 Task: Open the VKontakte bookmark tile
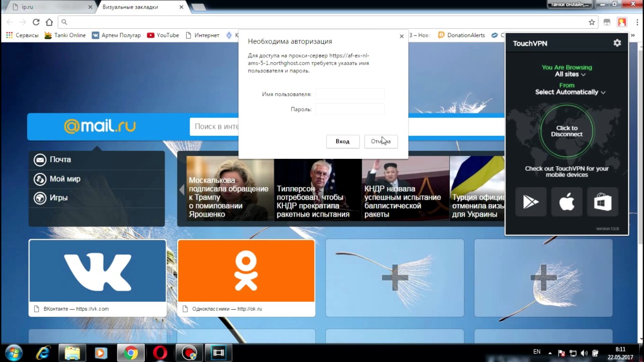coord(98,278)
